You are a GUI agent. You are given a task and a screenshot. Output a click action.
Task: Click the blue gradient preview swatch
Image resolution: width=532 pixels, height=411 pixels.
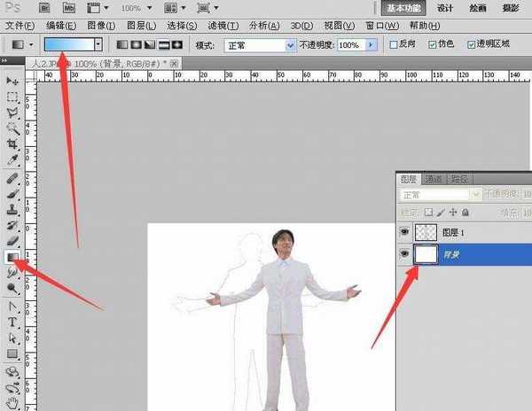tap(67, 43)
